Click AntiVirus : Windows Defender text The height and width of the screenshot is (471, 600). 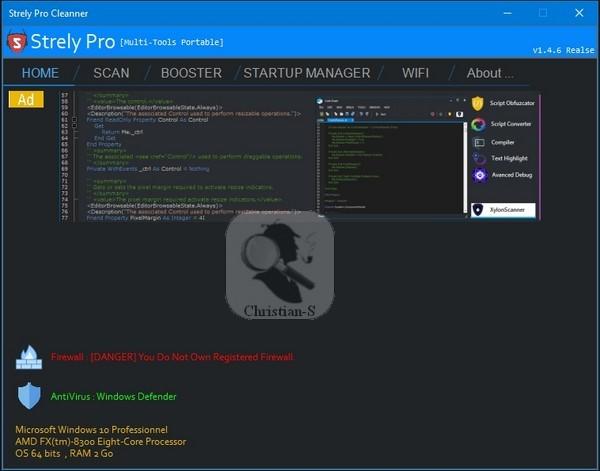click(x=114, y=396)
